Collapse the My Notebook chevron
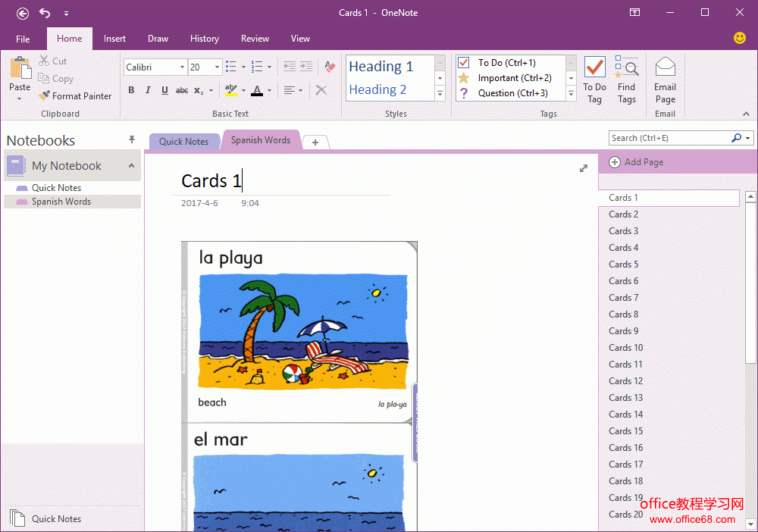The height and width of the screenshot is (532, 758). pos(131,166)
